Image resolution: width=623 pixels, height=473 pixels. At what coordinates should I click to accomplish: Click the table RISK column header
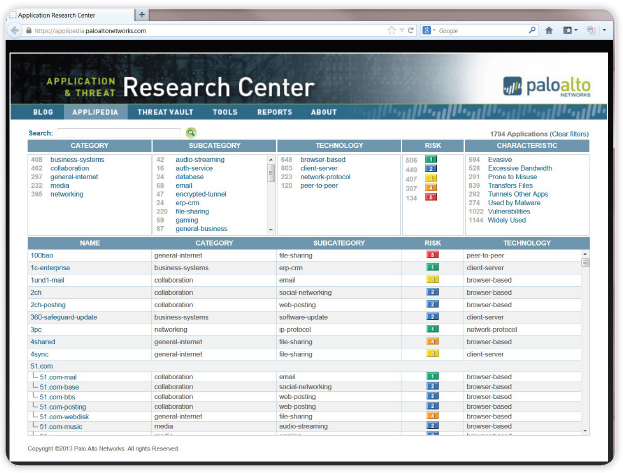point(432,243)
